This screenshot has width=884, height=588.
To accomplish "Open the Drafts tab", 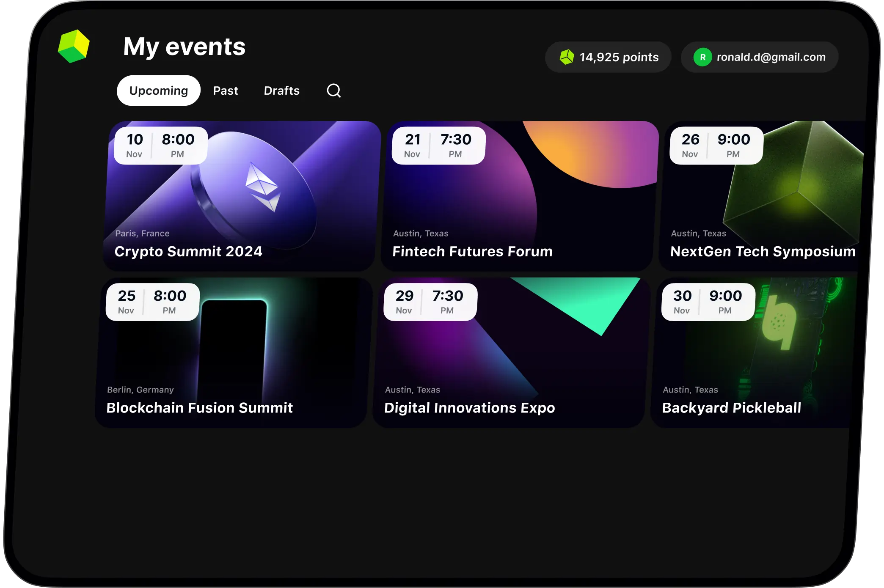I will 282,91.
